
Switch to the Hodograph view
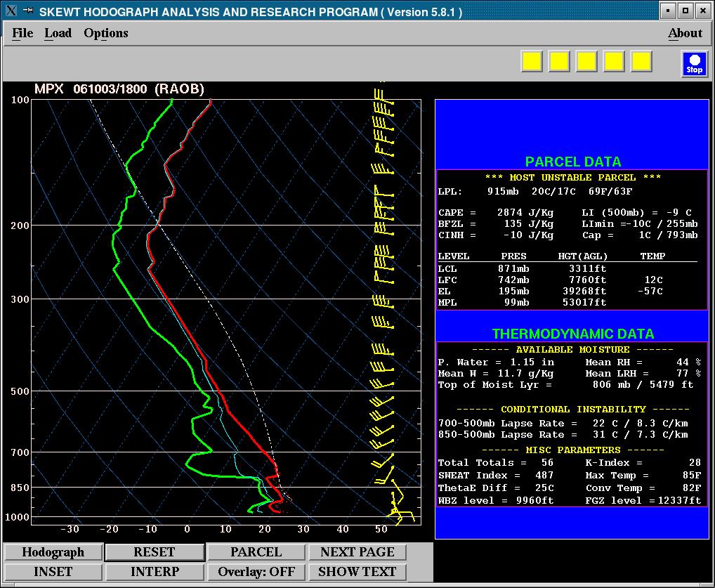53,552
